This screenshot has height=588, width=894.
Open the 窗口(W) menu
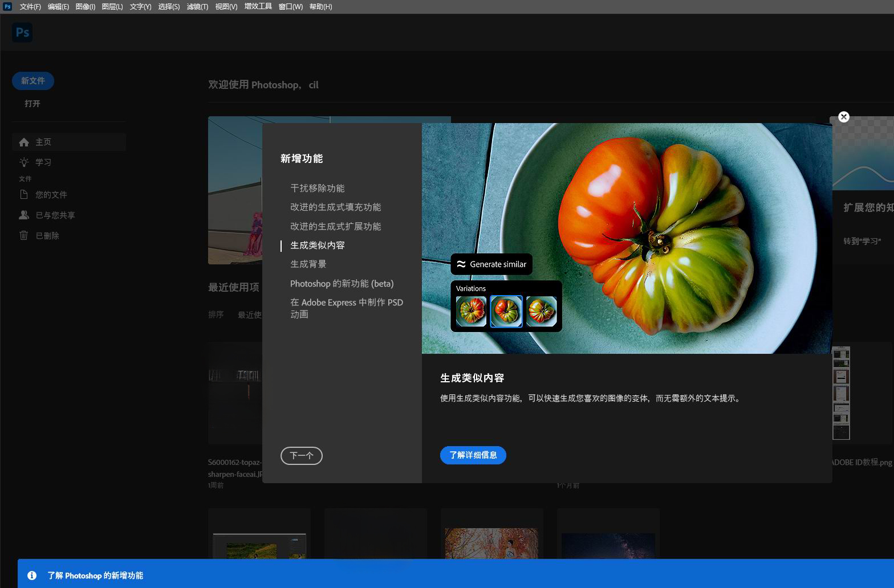(290, 7)
